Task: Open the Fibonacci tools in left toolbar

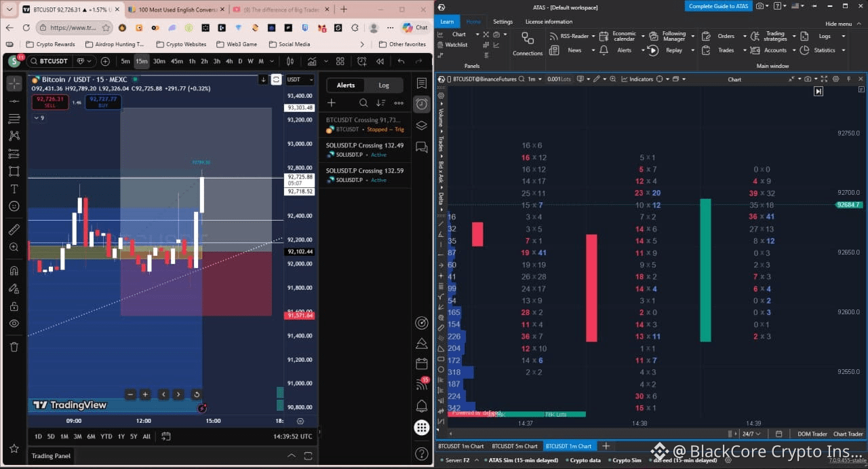Action: (14, 119)
